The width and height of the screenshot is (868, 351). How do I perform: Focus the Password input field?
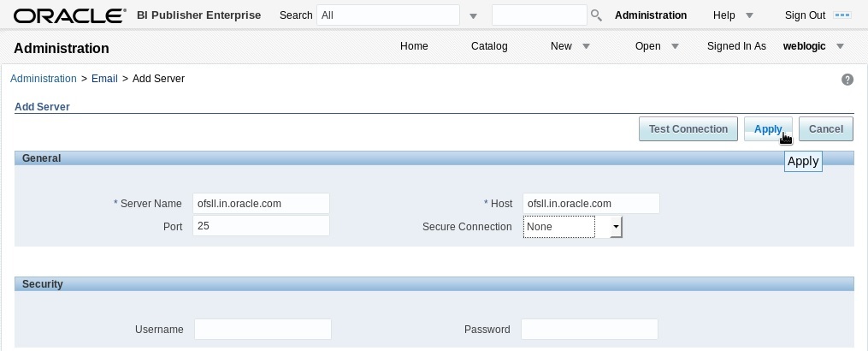[589, 330]
